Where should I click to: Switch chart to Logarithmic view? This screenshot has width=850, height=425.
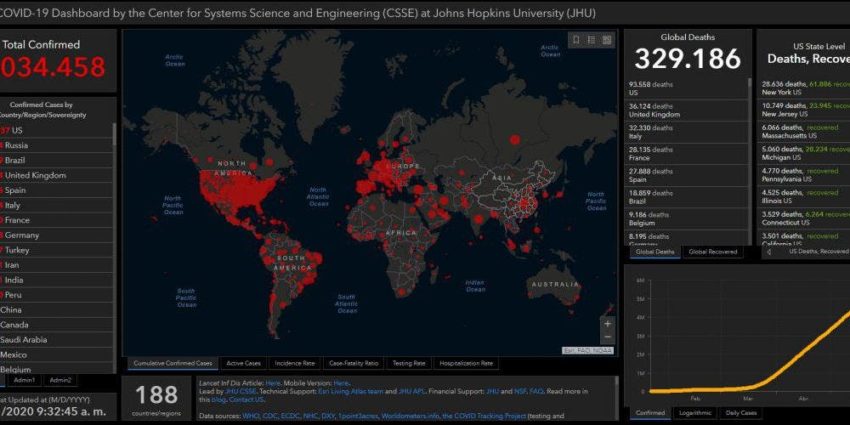click(x=693, y=413)
